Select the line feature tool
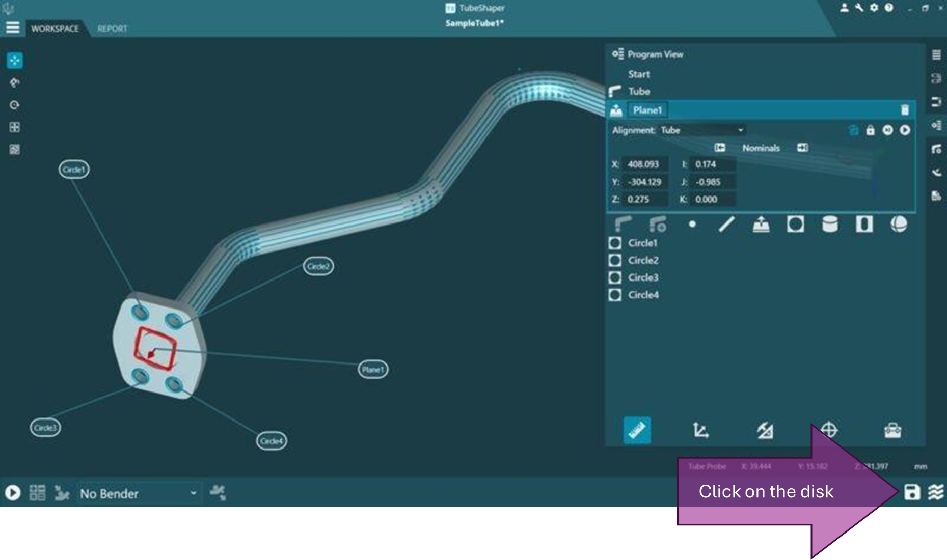The image size is (947, 560). [726, 224]
